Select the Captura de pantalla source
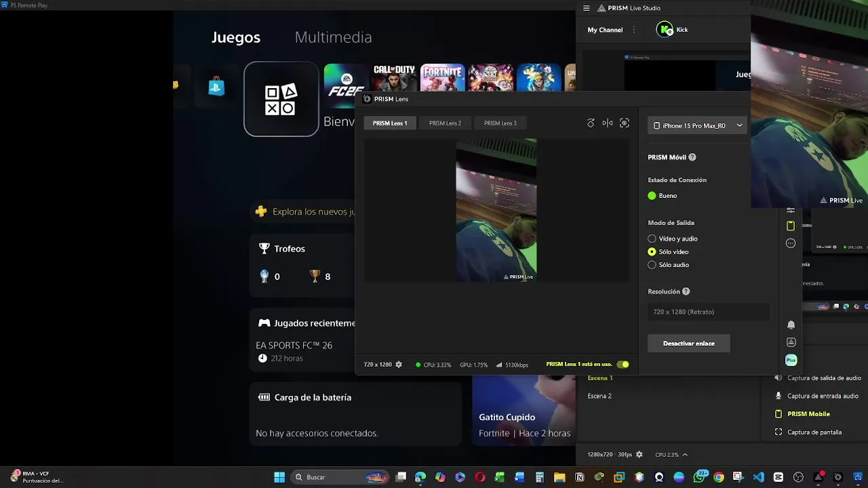This screenshot has width=868, height=488. point(808,432)
